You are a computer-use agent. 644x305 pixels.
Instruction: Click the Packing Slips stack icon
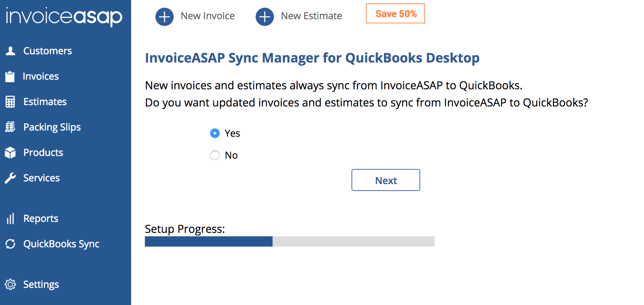tap(10, 127)
